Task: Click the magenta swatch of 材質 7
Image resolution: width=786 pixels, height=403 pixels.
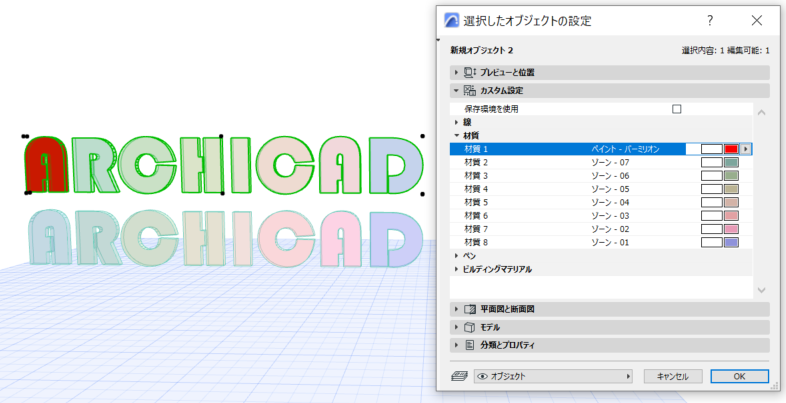Action: (731, 229)
